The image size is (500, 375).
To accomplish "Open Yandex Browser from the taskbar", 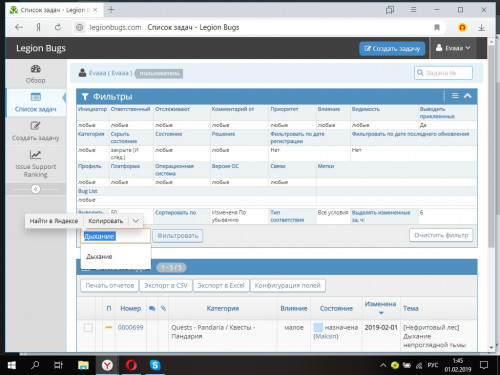I will point(107,365).
